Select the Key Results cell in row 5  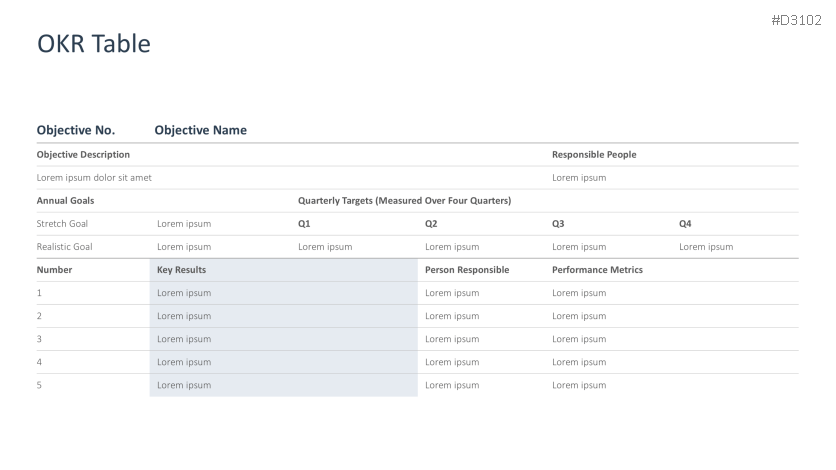[184, 385]
